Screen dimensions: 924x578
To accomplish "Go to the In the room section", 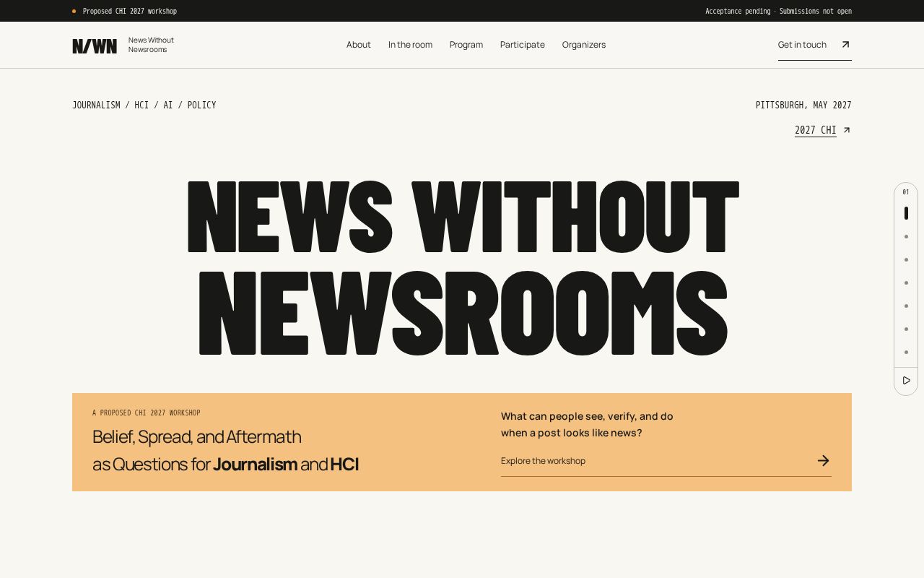I will click(x=410, y=45).
